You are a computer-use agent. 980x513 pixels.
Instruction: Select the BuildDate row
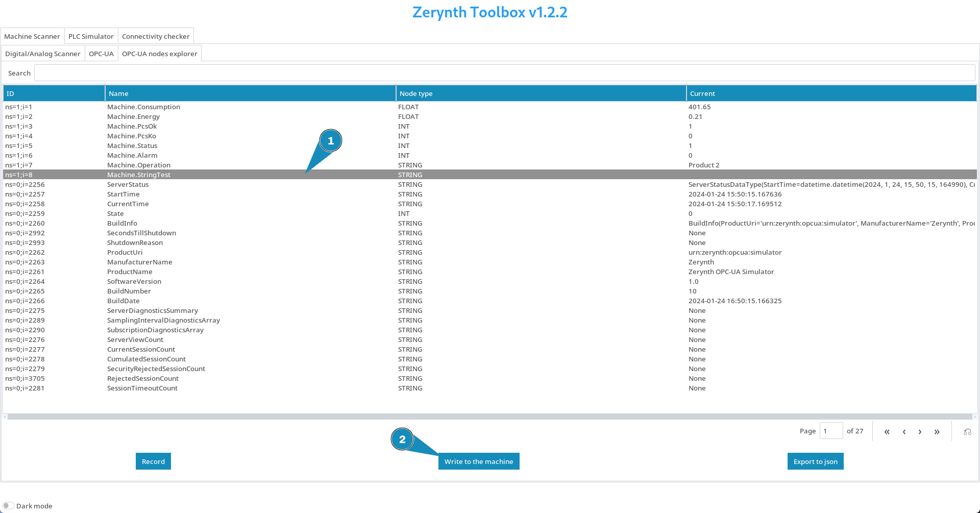click(x=490, y=301)
